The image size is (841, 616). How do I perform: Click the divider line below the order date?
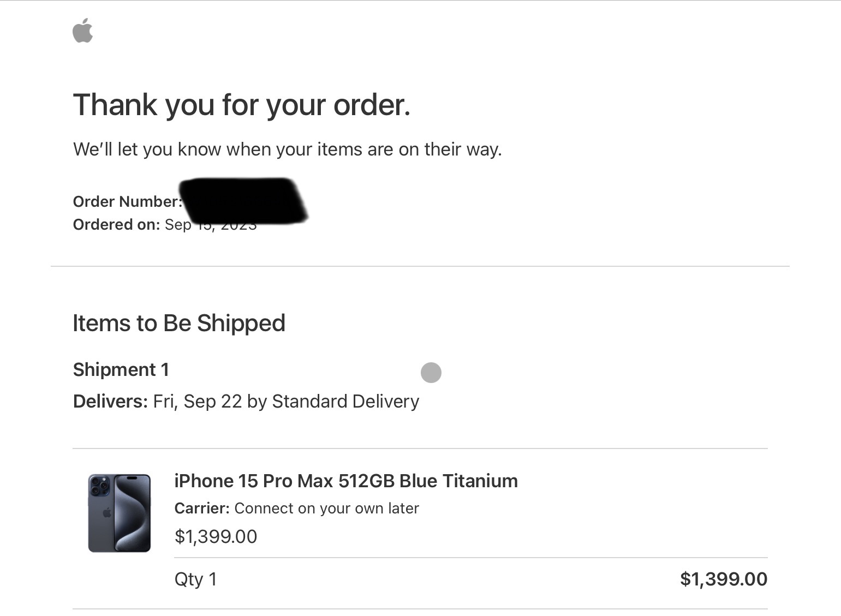pyautogui.click(x=420, y=266)
